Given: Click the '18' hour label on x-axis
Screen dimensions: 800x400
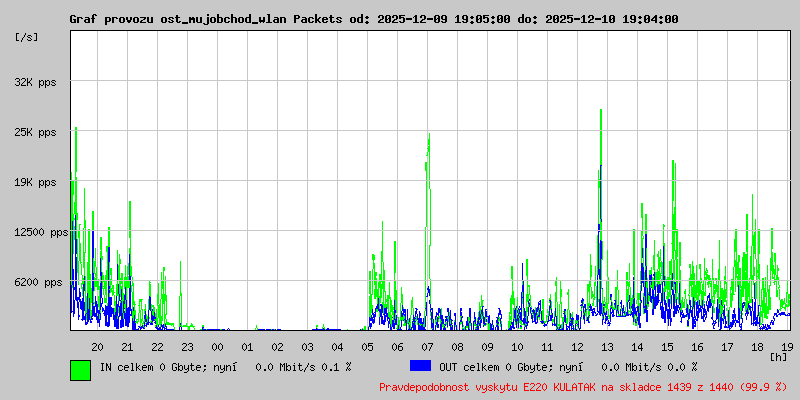Looking at the screenshot, I should (x=757, y=347).
